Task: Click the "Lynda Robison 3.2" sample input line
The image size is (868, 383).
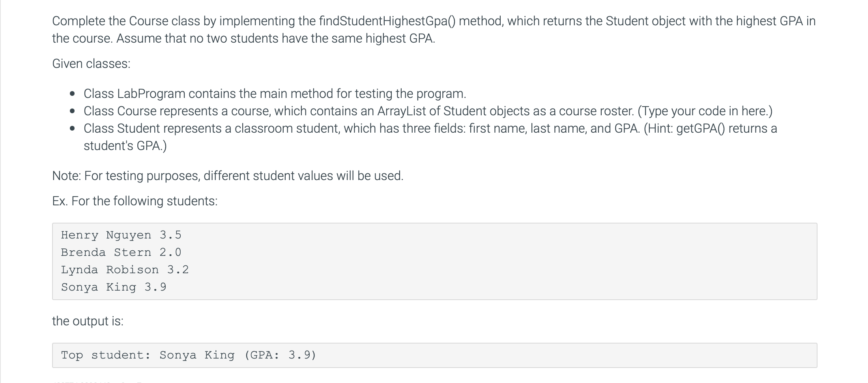Action: click(125, 270)
